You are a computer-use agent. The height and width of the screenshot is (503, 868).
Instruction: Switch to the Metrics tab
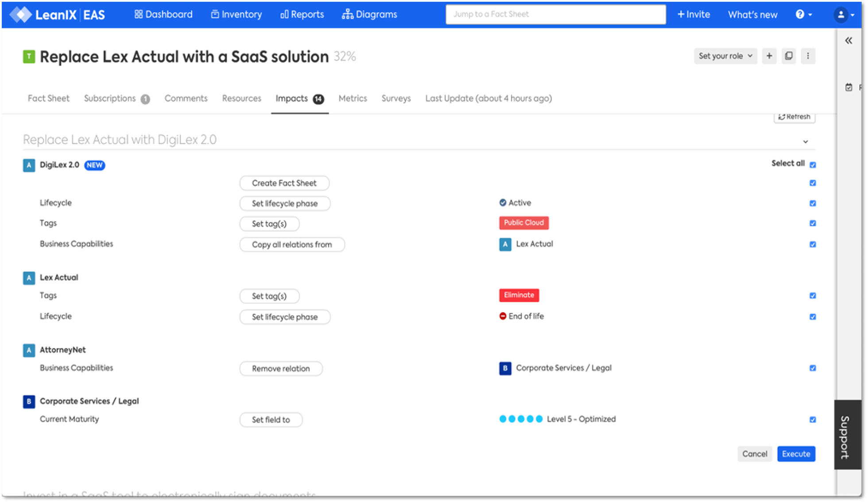(x=353, y=98)
